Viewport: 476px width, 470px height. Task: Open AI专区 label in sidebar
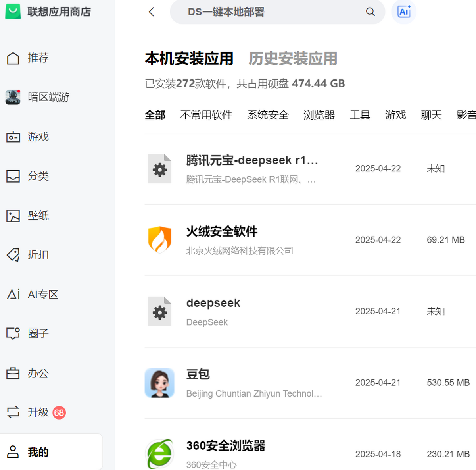point(43,294)
